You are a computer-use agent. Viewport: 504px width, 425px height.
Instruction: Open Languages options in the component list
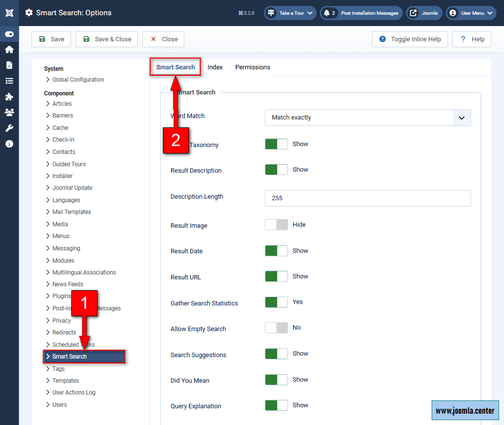pos(66,200)
